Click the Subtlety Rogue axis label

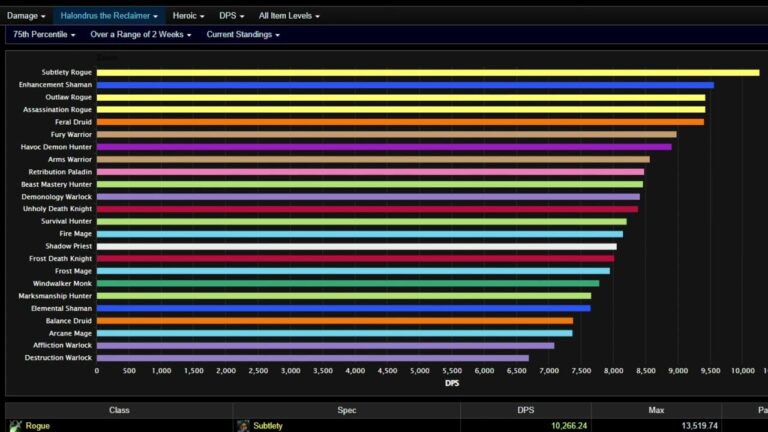pos(67,72)
